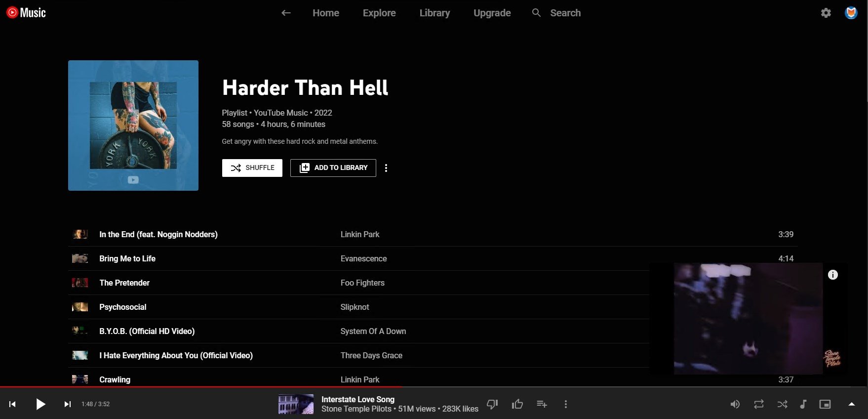Click the Search text field
Image resolution: width=868 pixels, height=419 pixels.
click(x=565, y=13)
